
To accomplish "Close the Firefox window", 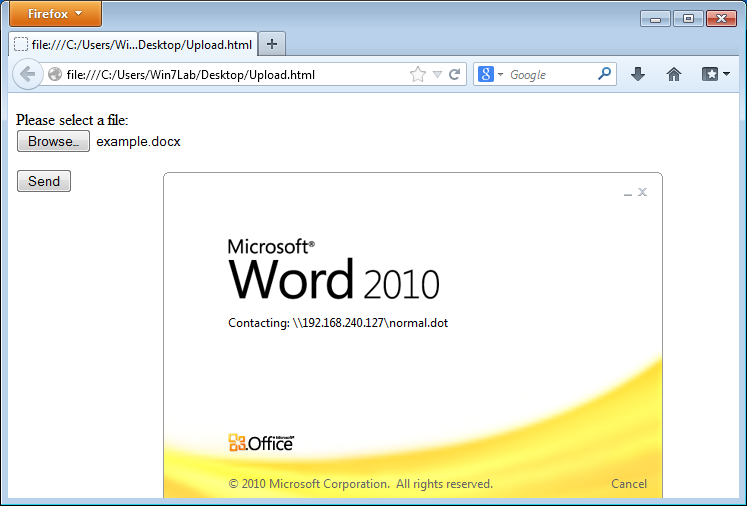I will pyautogui.click(x=721, y=19).
